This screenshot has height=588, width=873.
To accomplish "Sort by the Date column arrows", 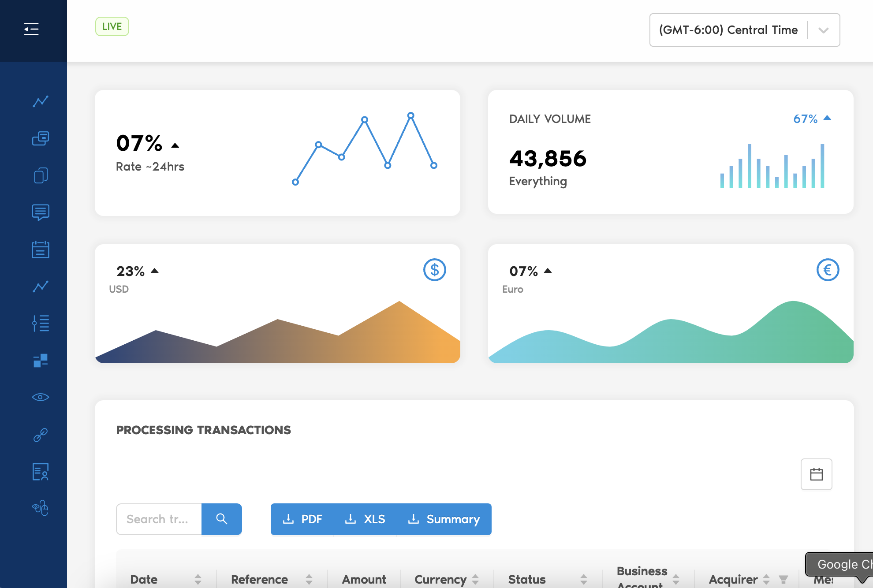I will pyautogui.click(x=198, y=579).
